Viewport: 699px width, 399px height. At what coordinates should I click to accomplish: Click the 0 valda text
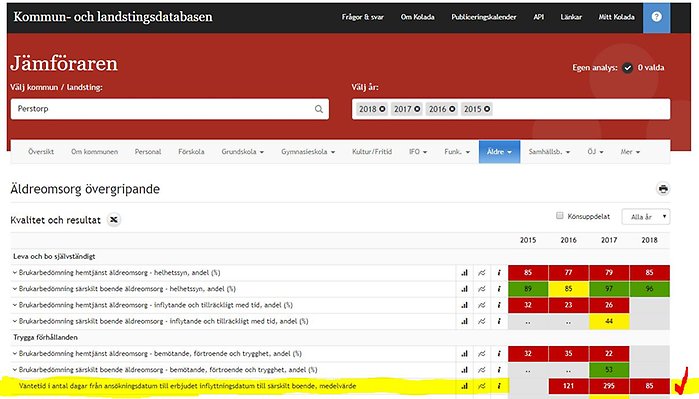click(x=651, y=68)
